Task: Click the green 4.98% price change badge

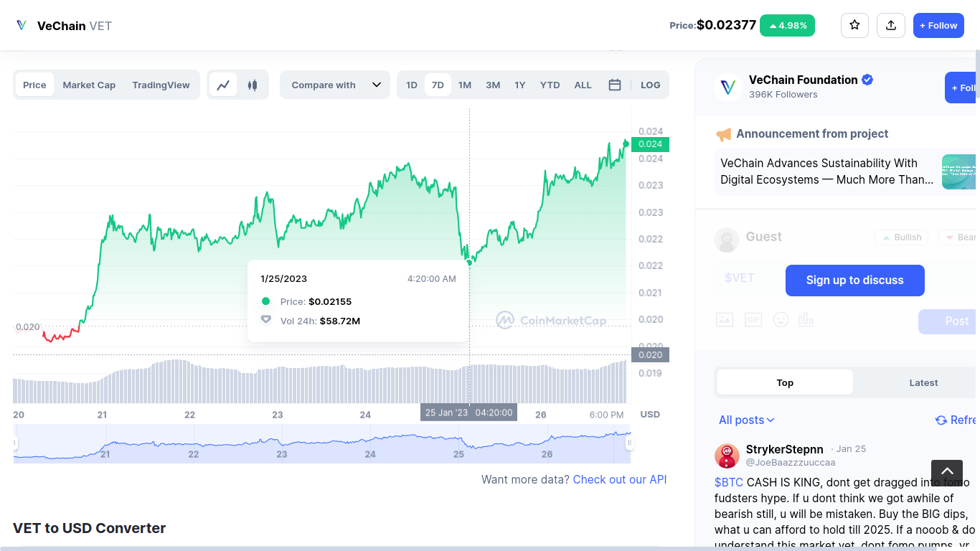Action: [787, 25]
